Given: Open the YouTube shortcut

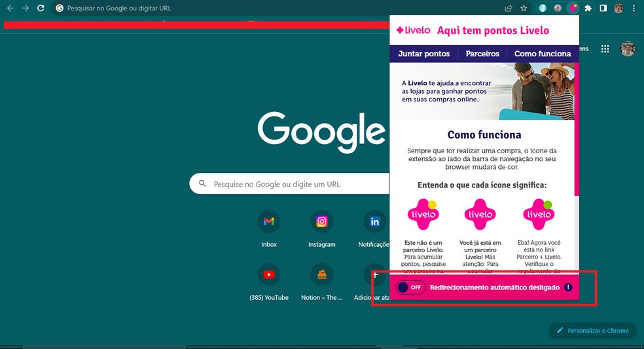Looking at the screenshot, I should 269,282.
